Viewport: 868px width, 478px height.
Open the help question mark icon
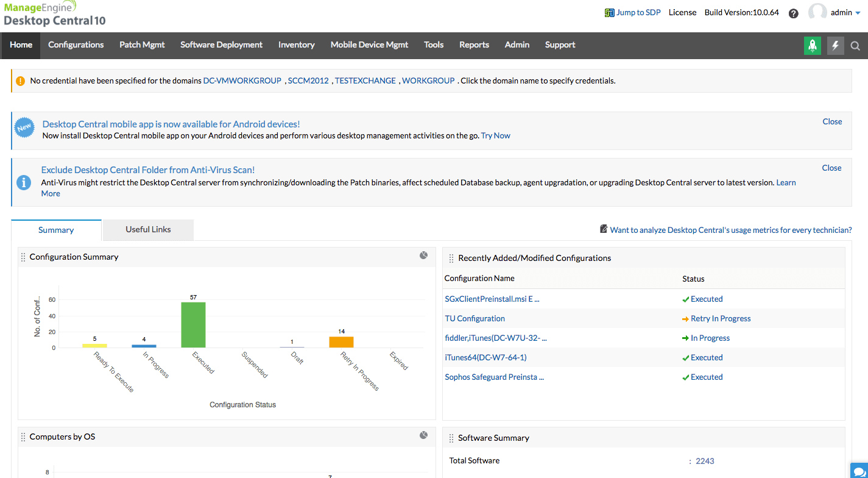793,13
